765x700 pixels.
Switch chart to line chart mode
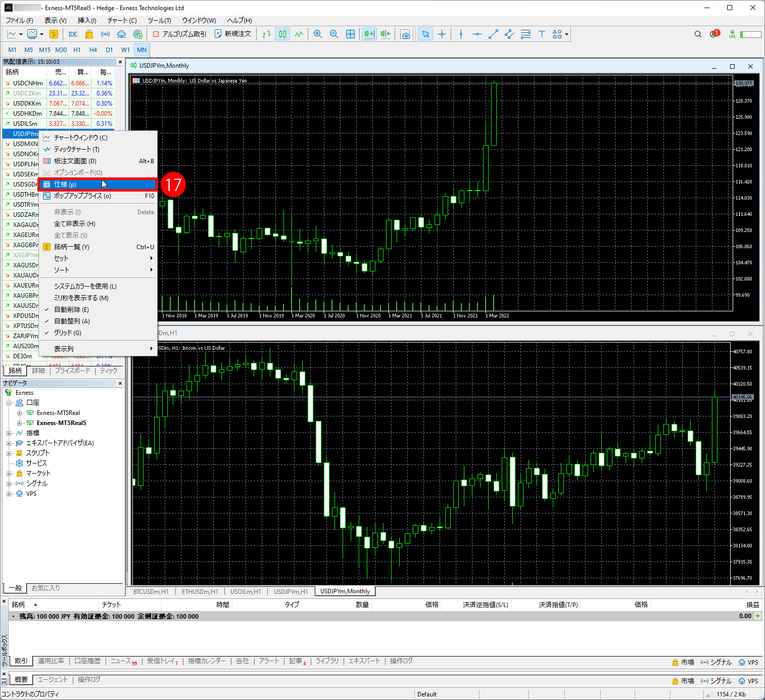pos(299,34)
